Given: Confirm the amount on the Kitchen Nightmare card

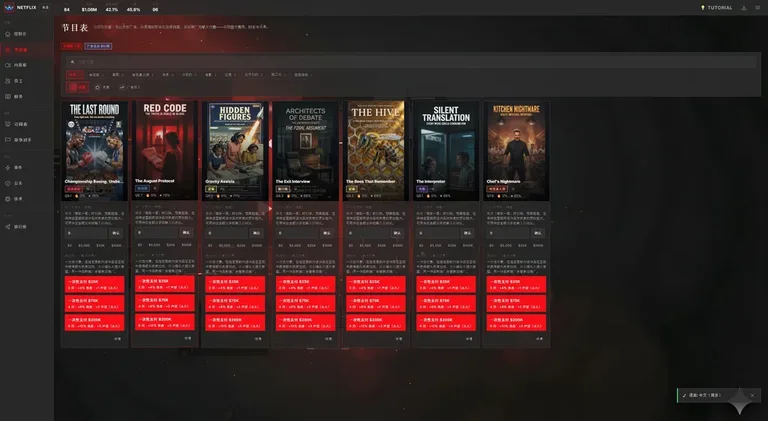Looking at the screenshot, I should [538, 233].
